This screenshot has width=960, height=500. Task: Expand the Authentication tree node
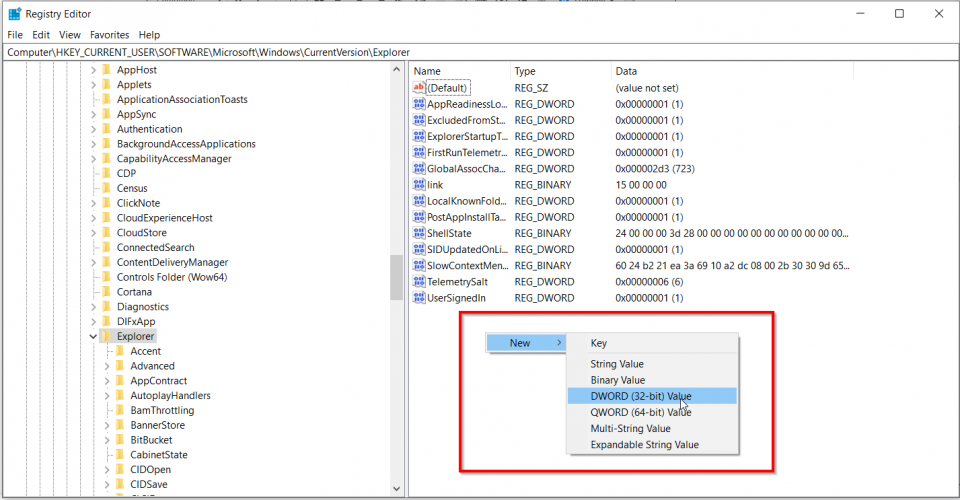click(x=93, y=129)
